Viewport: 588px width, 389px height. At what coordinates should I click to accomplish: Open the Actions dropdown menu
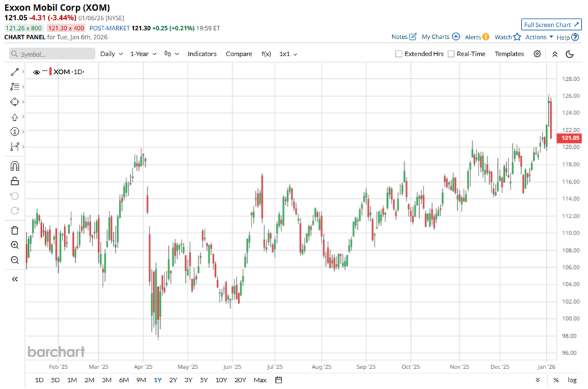pos(539,37)
